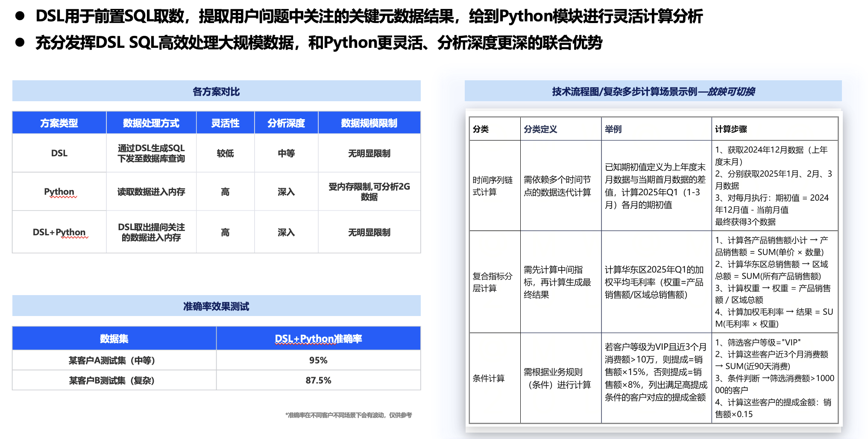Screen dimensions: 868x439
Task: Click the definition cell starting "需先计算中间指标"
Action: pyautogui.click(x=561, y=282)
